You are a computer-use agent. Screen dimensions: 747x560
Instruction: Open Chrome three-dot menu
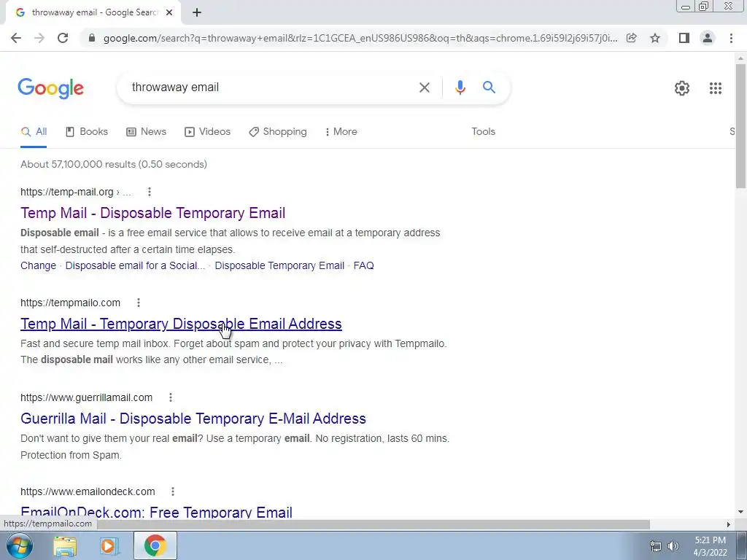pos(731,38)
